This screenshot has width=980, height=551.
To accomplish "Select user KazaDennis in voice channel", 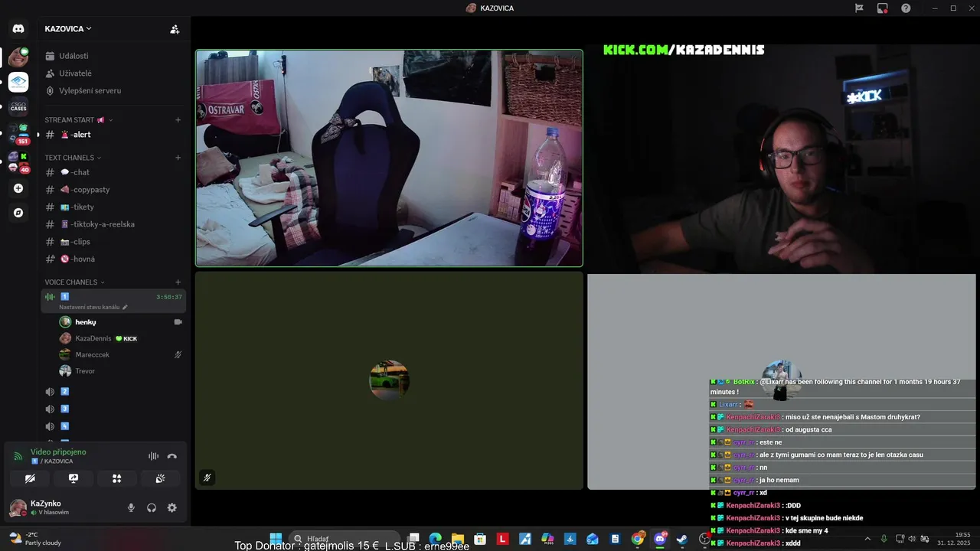I will tap(121, 338).
